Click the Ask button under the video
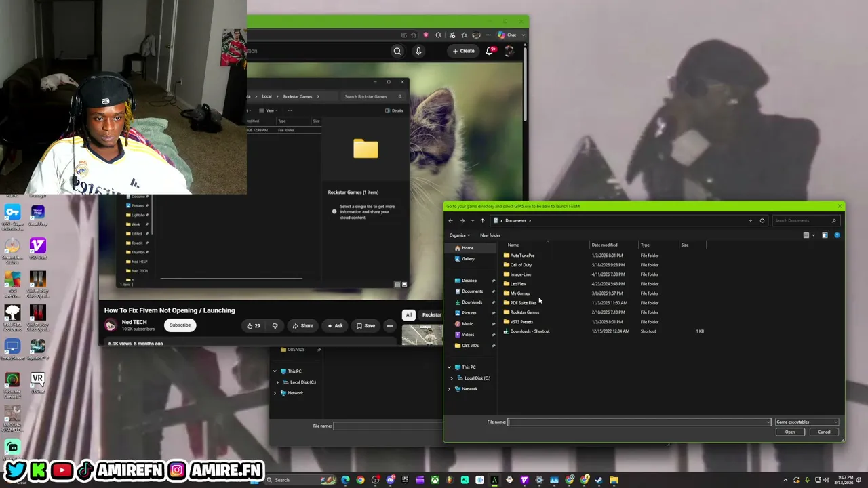This screenshot has width=868, height=488. point(335,326)
